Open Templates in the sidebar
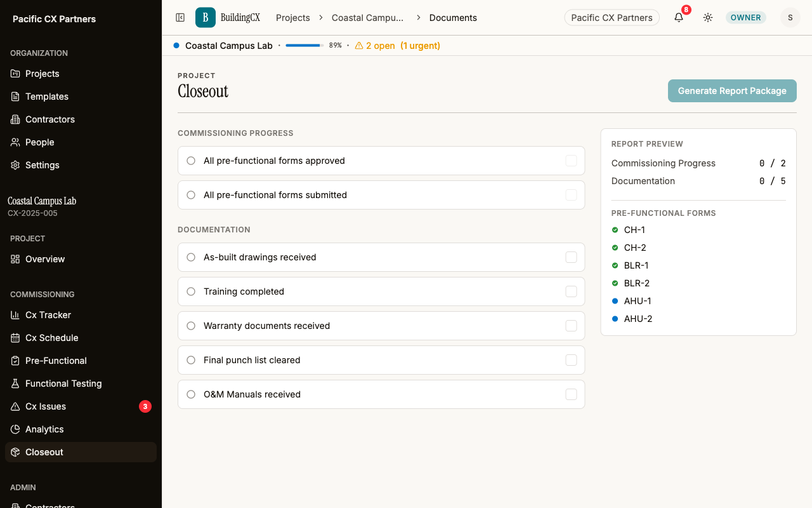 (x=81, y=97)
